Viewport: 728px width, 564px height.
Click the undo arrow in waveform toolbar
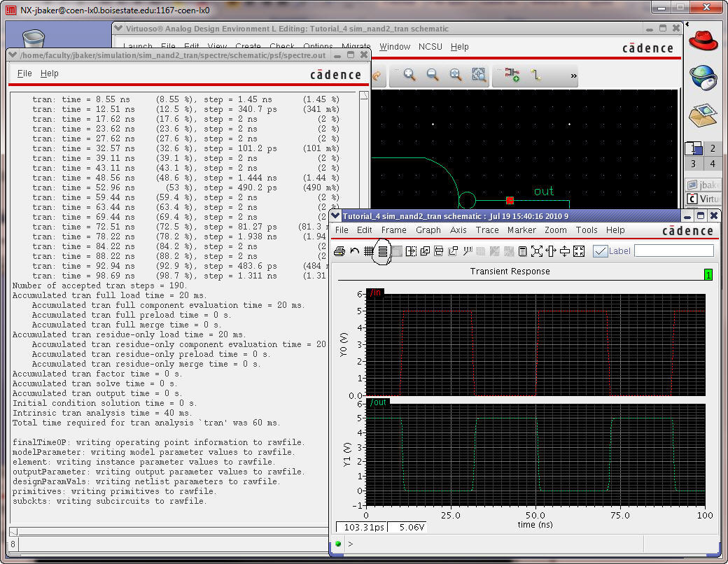coord(354,251)
